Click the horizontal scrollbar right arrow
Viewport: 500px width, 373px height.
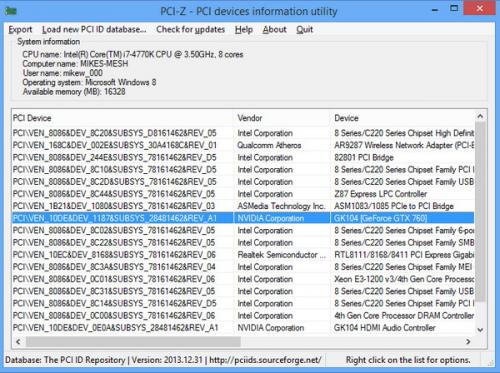point(468,342)
